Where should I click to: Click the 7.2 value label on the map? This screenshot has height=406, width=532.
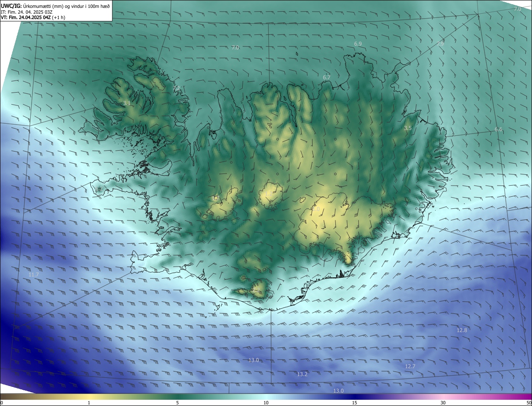point(177,88)
